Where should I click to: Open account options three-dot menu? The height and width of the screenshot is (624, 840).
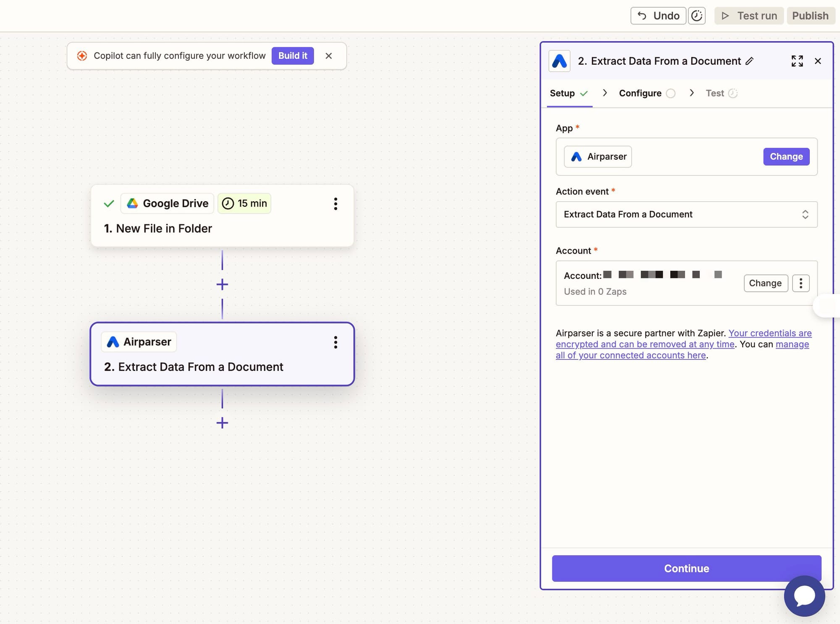click(x=801, y=283)
